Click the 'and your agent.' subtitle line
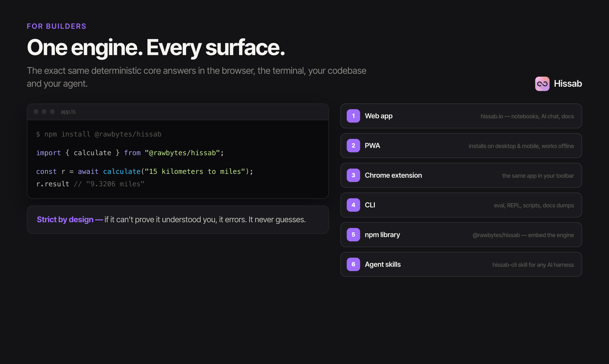Image resolution: width=609 pixels, height=364 pixels. click(x=57, y=84)
